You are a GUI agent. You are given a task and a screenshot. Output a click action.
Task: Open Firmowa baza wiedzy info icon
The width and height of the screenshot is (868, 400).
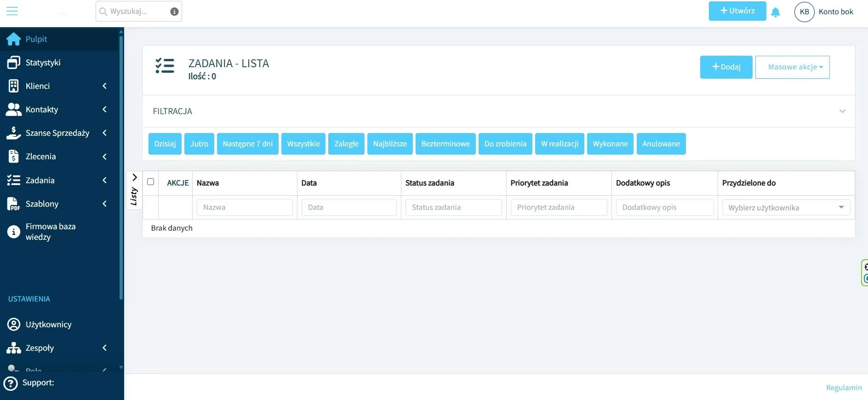pos(14,232)
